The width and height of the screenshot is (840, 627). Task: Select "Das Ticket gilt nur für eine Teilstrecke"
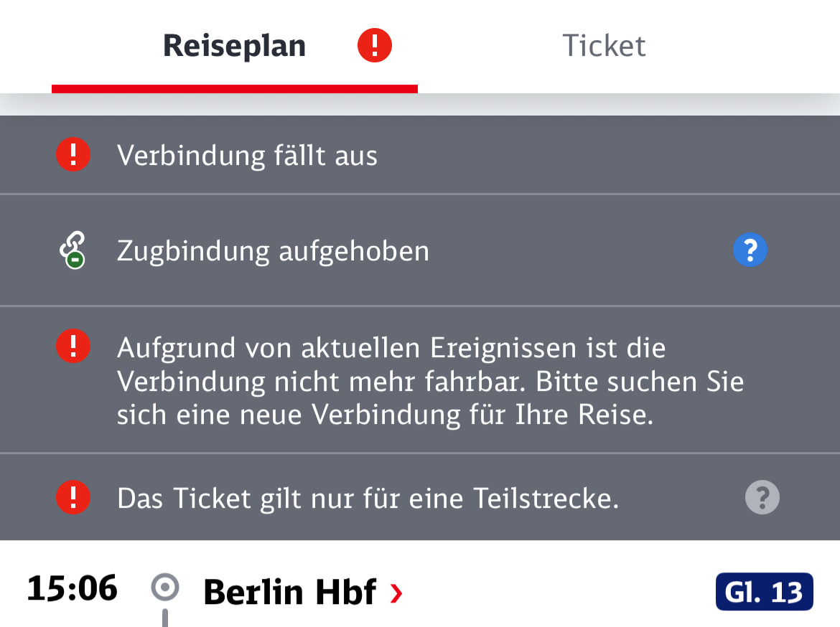click(x=368, y=499)
